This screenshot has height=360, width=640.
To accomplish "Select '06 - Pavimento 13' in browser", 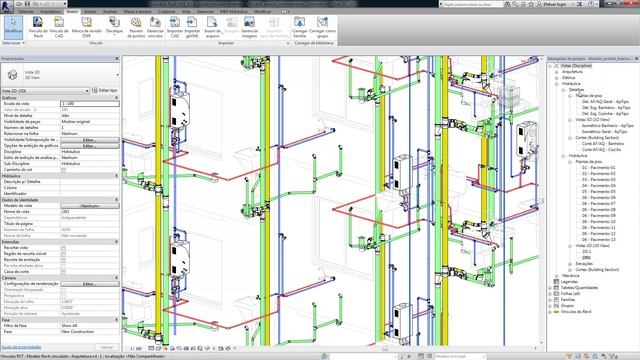I will (x=598, y=240).
